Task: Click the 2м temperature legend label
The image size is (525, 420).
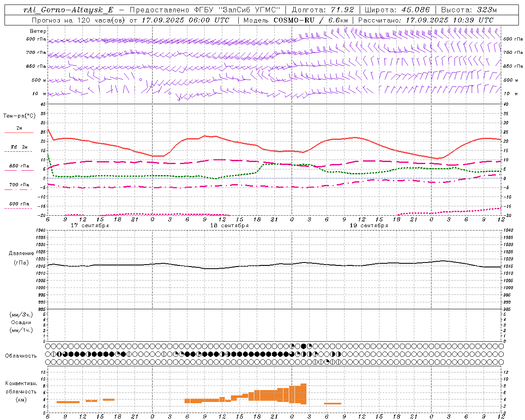Action: point(19,128)
